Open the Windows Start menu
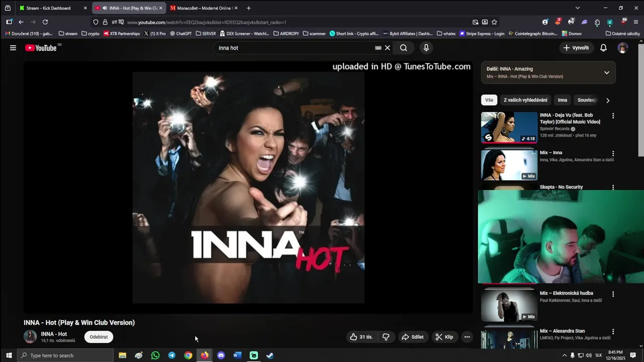Screen dimensions: 644x362 (x=9, y=355)
